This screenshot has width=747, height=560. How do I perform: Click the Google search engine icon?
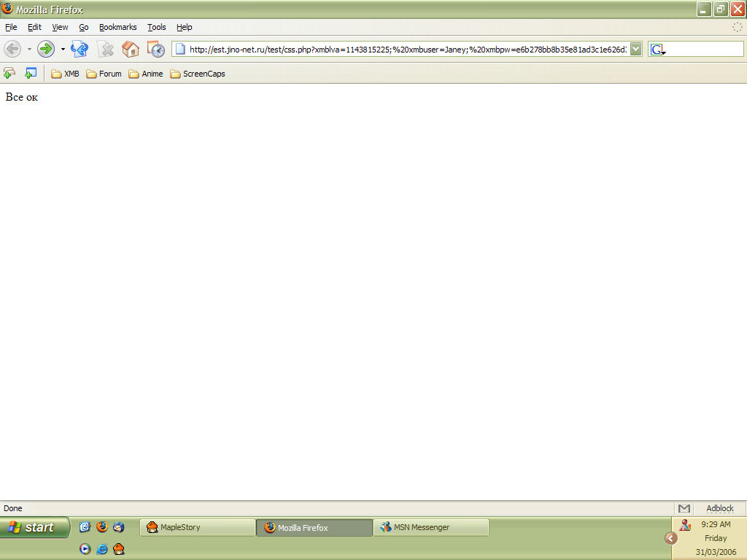tap(658, 50)
